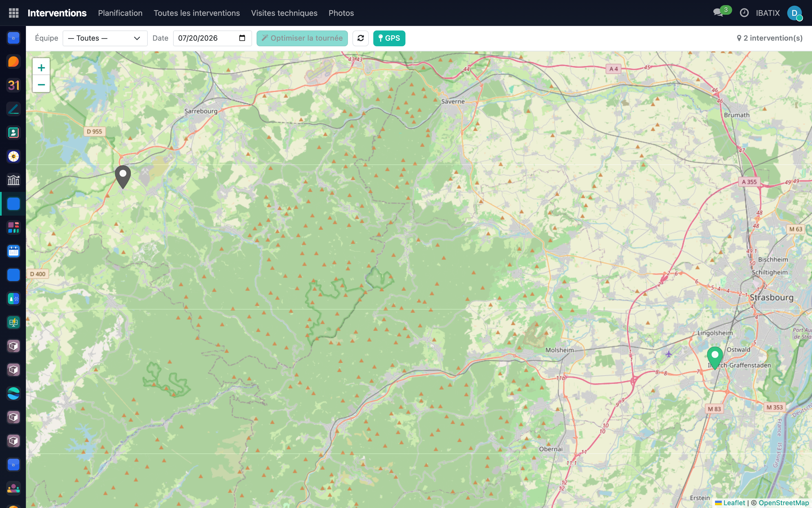Image resolution: width=812 pixels, height=508 pixels.
Task: Click the Obernai map label
Action: pos(551,449)
